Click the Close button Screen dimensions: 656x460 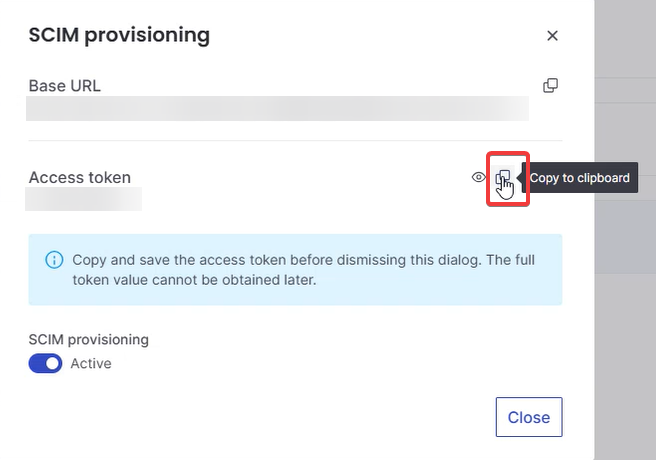(529, 417)
